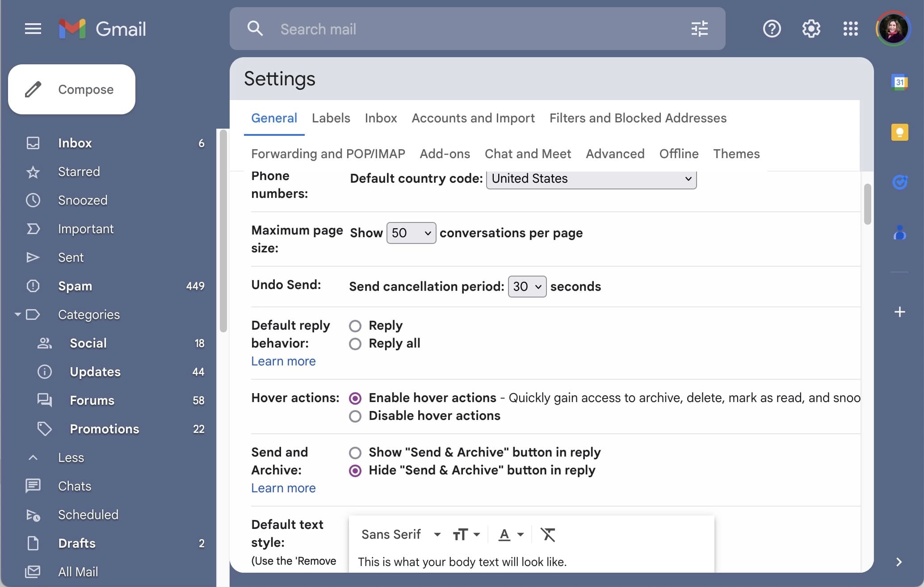The height and width of the screenshot is (587, 924).
Task: Open Filters and Blocked Addresses tab
Action: (638, 118)
